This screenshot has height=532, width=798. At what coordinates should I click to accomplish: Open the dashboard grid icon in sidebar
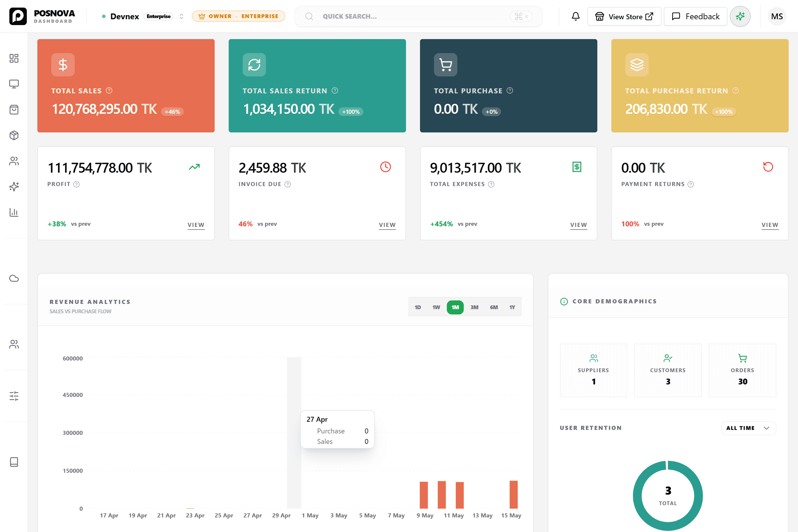pyautogui.click(x=14, y=58)
